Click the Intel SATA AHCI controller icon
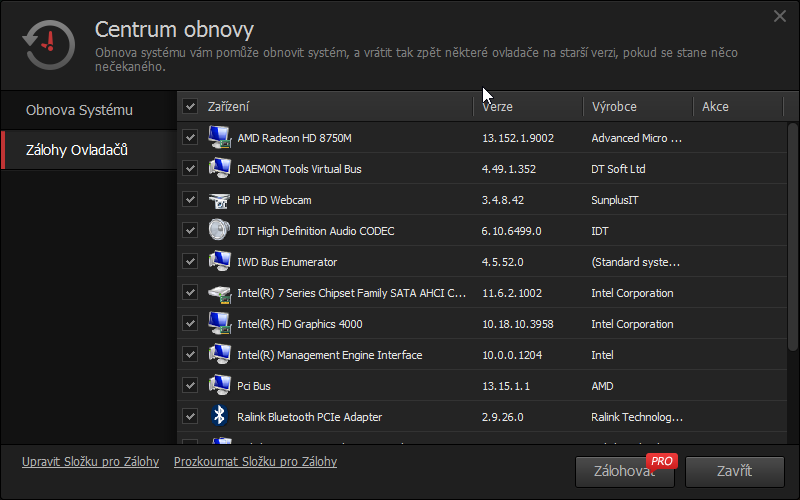 (219, 293)
